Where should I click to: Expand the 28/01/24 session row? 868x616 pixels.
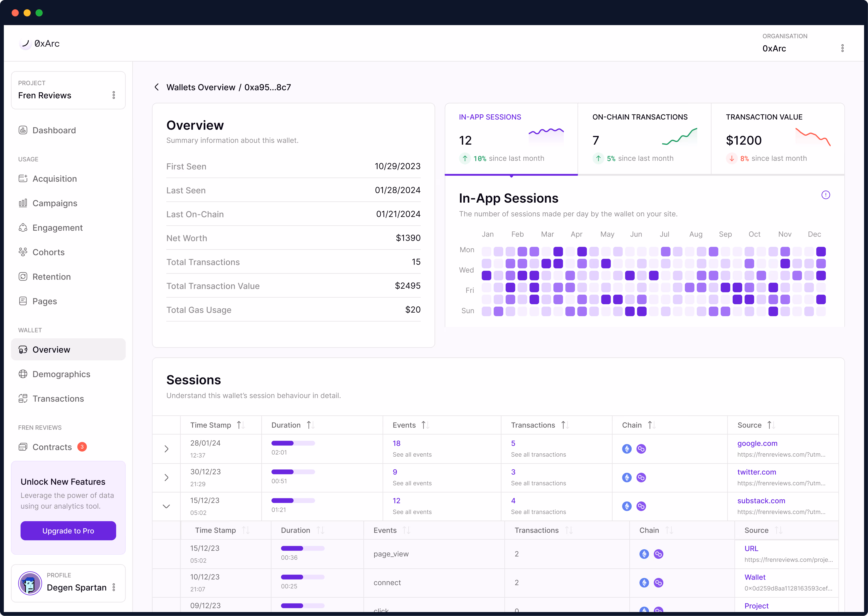coord(166,449)
